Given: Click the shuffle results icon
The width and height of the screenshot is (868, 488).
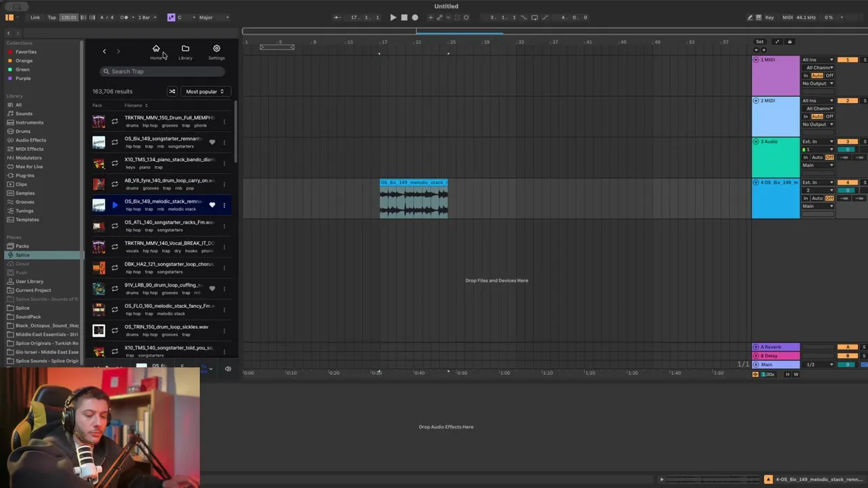Looking at the screenshot, I should pyautogui.click(x=172, y=91).
